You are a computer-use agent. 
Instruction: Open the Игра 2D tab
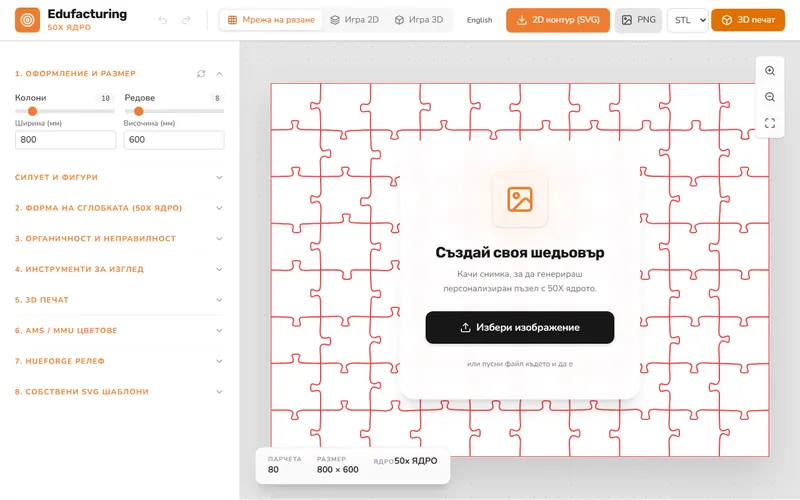click(x=355, y=20)
